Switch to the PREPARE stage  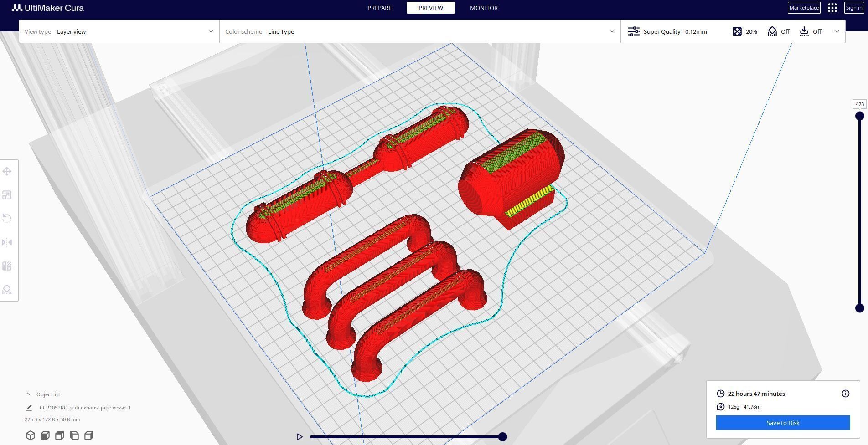point(379,8)
